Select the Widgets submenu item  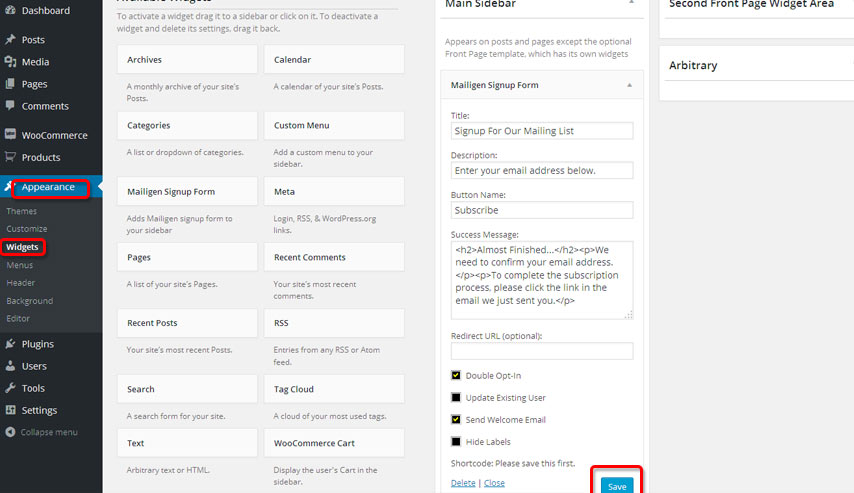click(x=22, y=247)
